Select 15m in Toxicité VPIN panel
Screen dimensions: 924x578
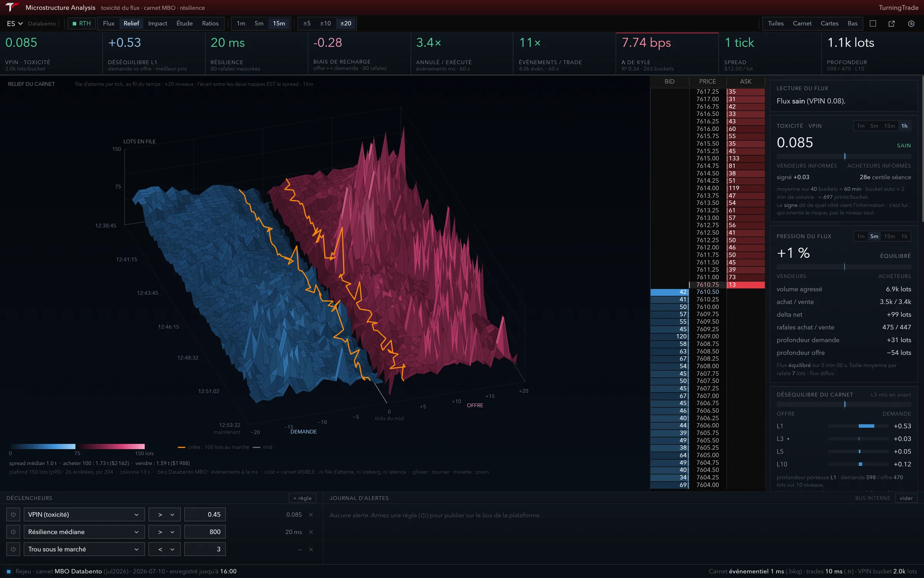click(889, 126)
